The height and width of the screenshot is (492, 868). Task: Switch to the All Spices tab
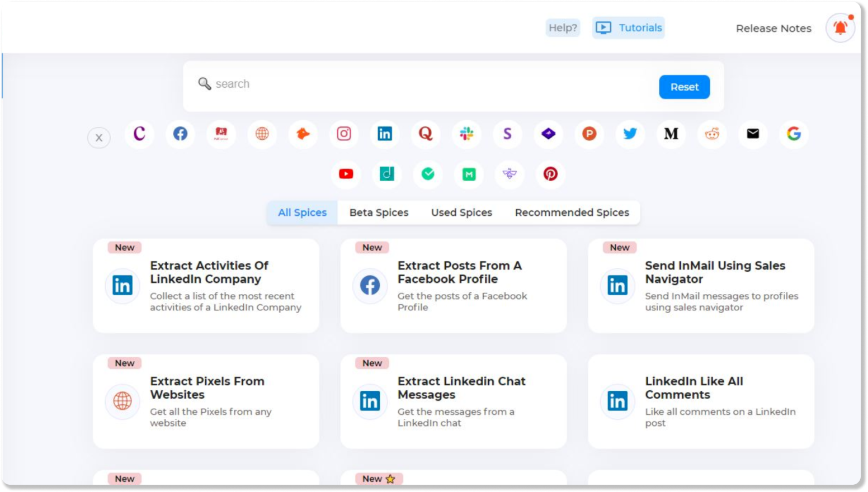[302, 212]
